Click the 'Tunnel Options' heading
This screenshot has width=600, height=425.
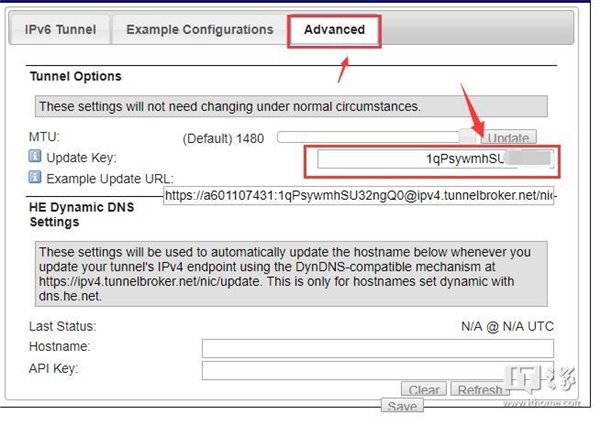click(x=76, y=76)
